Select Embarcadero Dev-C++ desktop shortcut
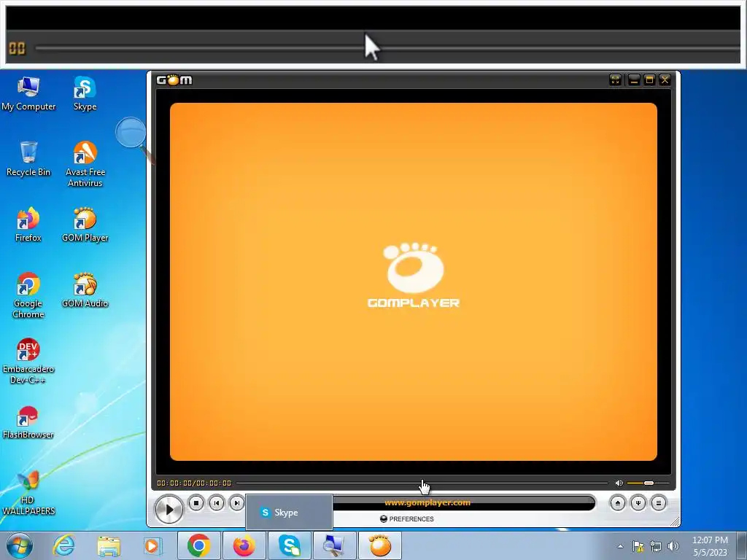The width and height of the screenshot is (747, 560). pos(28,361)
